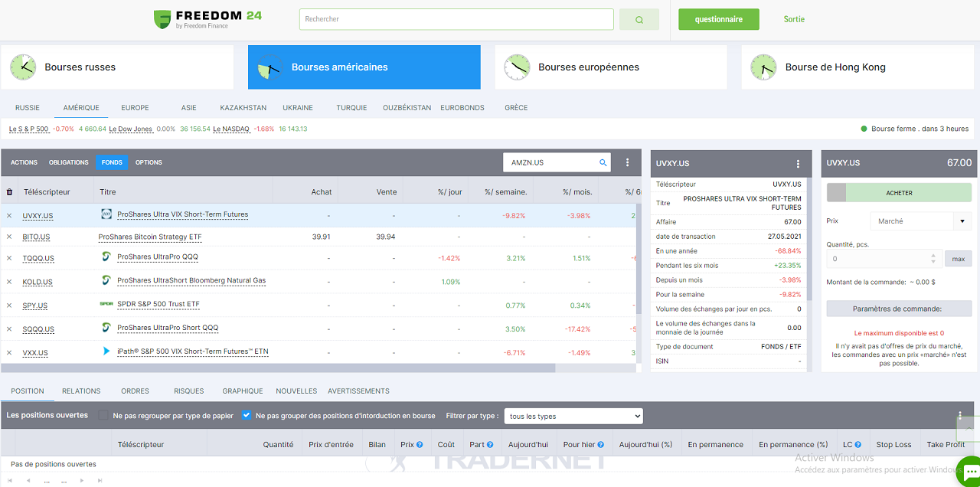Open the positions panel three-dot menu

coord(960,416)
